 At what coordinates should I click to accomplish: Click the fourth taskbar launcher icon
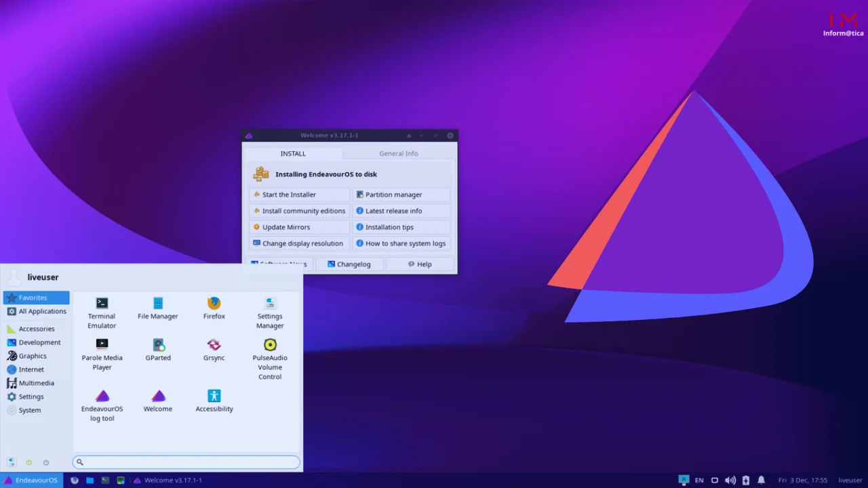point(121,480)
